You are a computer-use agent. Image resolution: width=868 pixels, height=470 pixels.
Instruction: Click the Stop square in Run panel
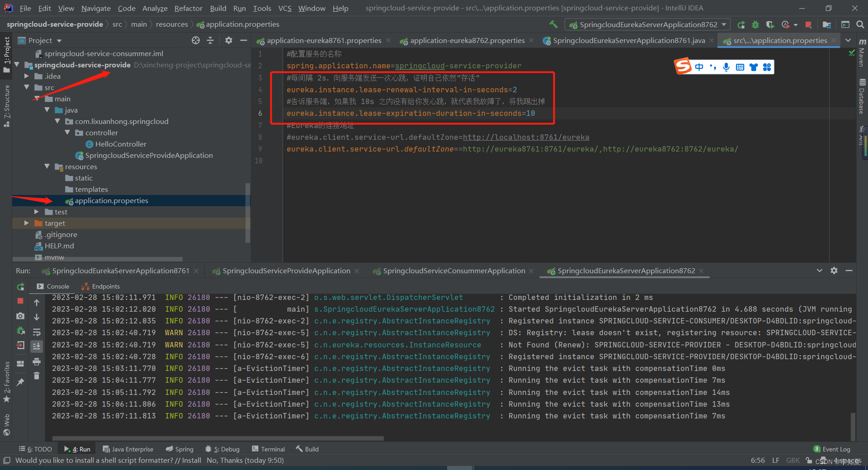click(x=20, y=301)
